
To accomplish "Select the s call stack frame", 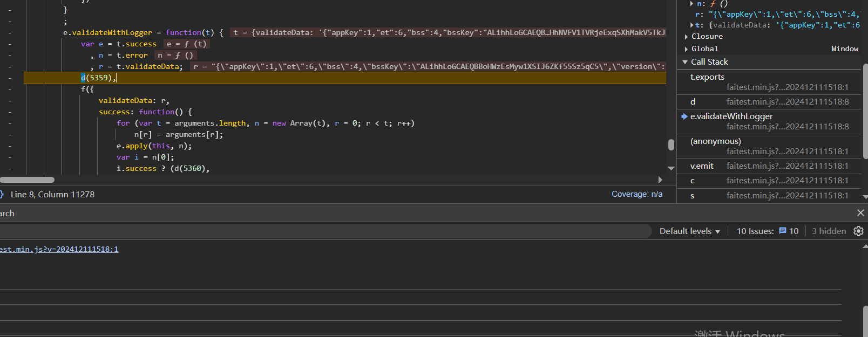I will point(769,195).
